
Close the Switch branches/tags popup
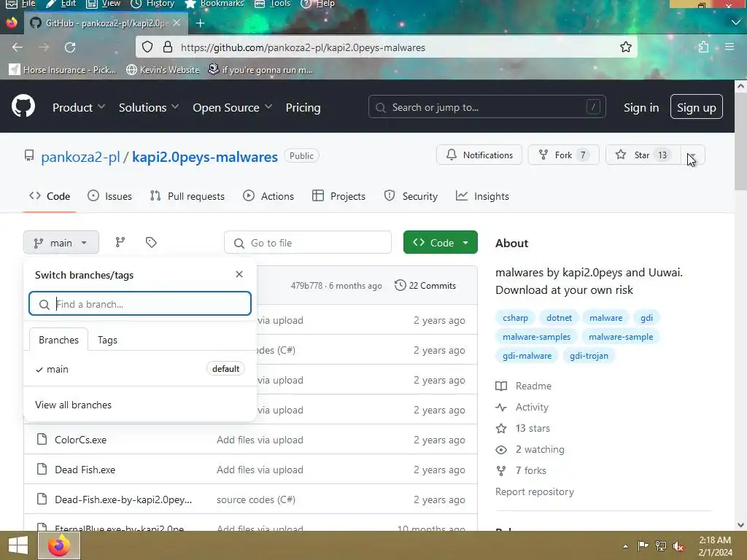point(239,274)
